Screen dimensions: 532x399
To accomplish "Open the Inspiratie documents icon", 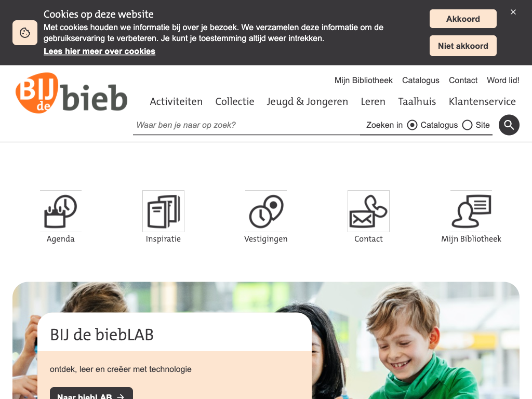I will [163, 211].
